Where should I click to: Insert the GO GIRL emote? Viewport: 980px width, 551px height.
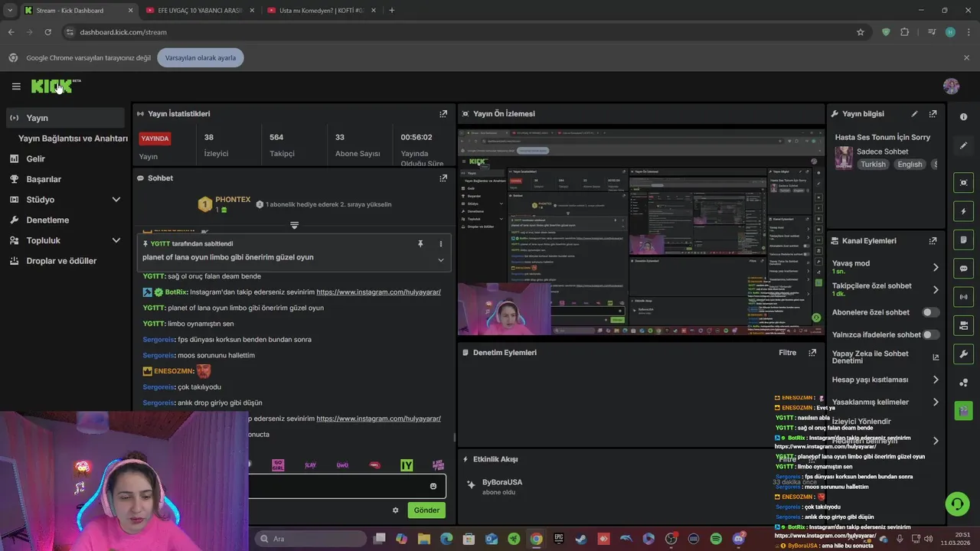coord(278,465)
